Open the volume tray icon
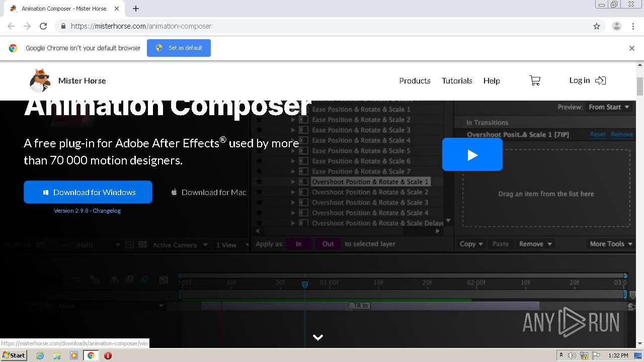This screenshot has height=362, width=644. click(572, 355)
